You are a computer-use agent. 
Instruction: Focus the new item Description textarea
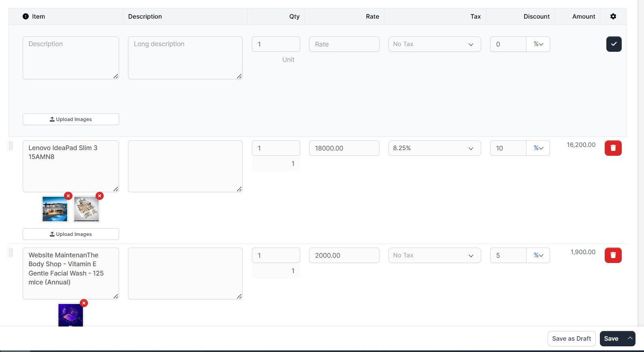coord(71,58)
